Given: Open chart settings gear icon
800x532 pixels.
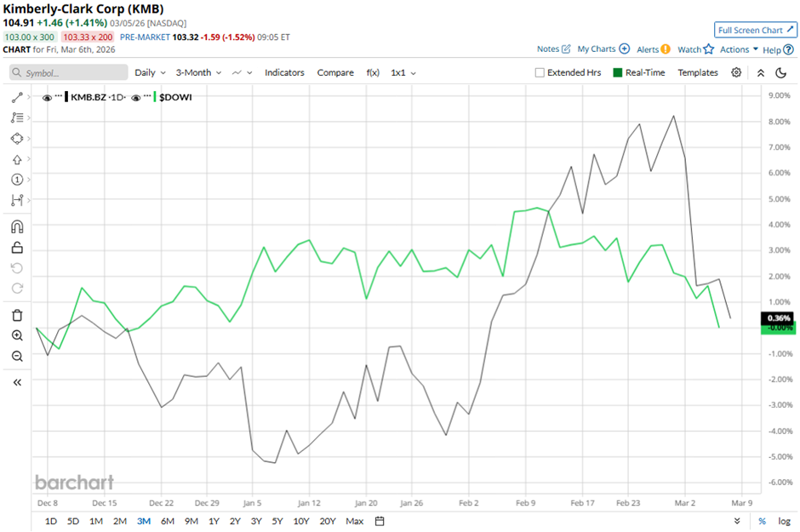Looking at the screenshot, I should [736, 72].
